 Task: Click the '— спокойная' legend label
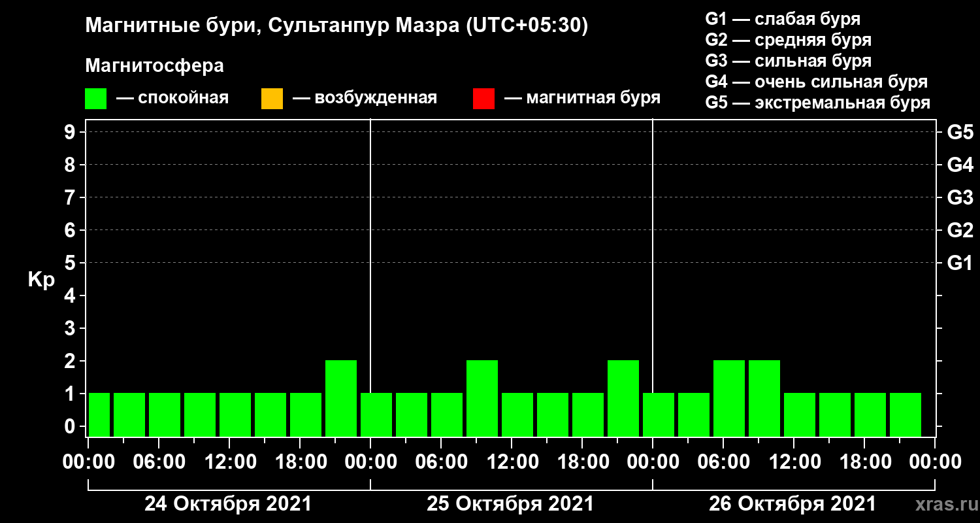click(x=172, y=99)
